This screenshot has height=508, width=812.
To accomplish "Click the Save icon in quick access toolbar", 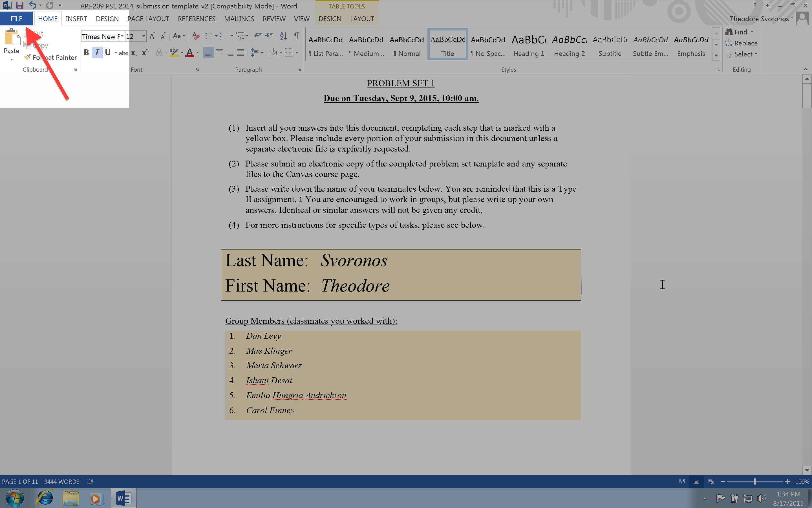I will tap(19, 5).
